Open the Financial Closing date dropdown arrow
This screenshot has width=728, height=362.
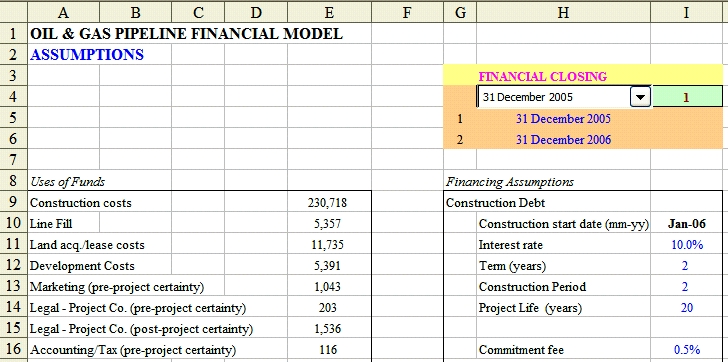point(640,97)
